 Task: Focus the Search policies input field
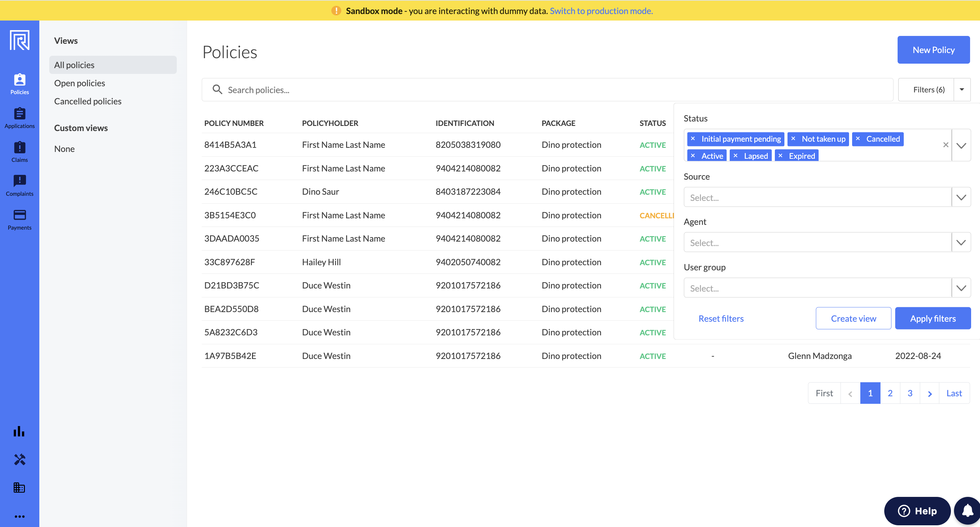(547, 90)
